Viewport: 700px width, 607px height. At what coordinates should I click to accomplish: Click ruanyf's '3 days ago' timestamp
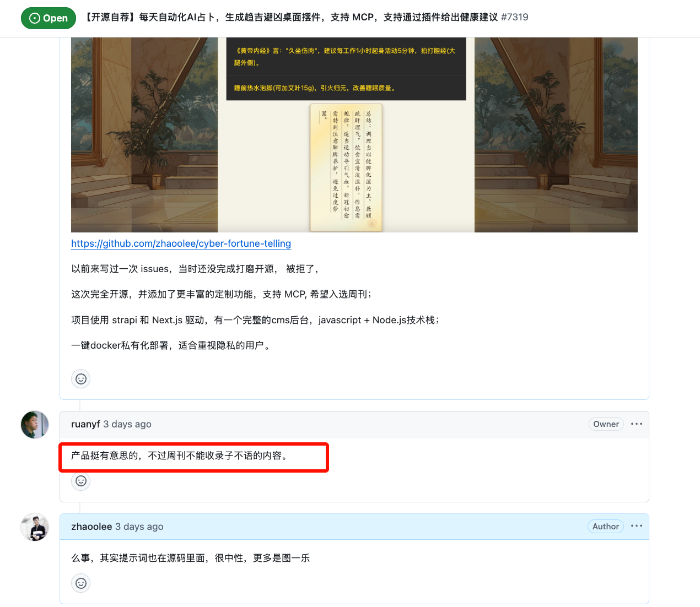pyautogui.click(x=127, y=424)
